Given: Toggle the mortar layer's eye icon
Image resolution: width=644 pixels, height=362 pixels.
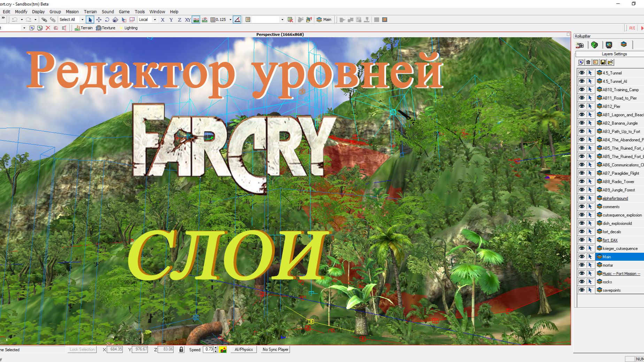Looking at the screenshot, I should tap(583, 265).
